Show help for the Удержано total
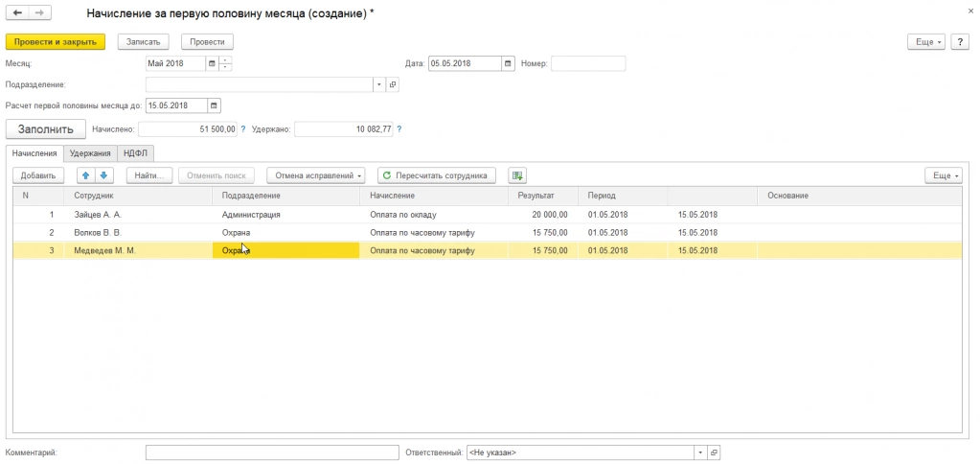Viewport: 980px width, 464px height. tap(399, 129)
